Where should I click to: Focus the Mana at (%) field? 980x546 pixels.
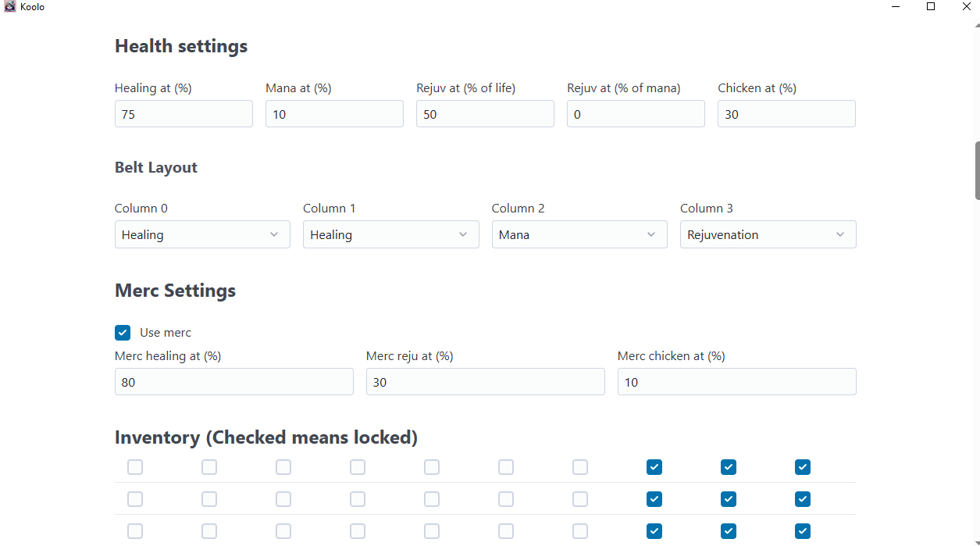[334, 114]
